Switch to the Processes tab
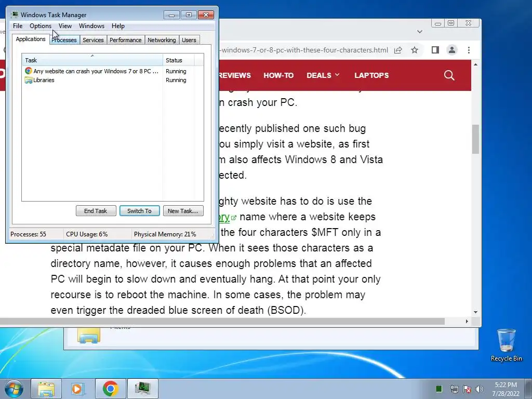The height and width of the screenshot is (399, 532). click(65, 40)
